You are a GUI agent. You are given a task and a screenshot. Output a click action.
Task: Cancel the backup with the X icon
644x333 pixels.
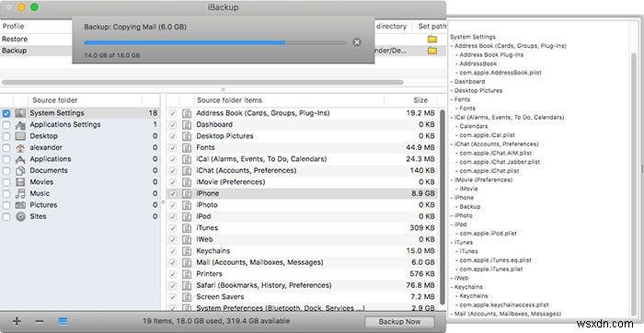357,42
